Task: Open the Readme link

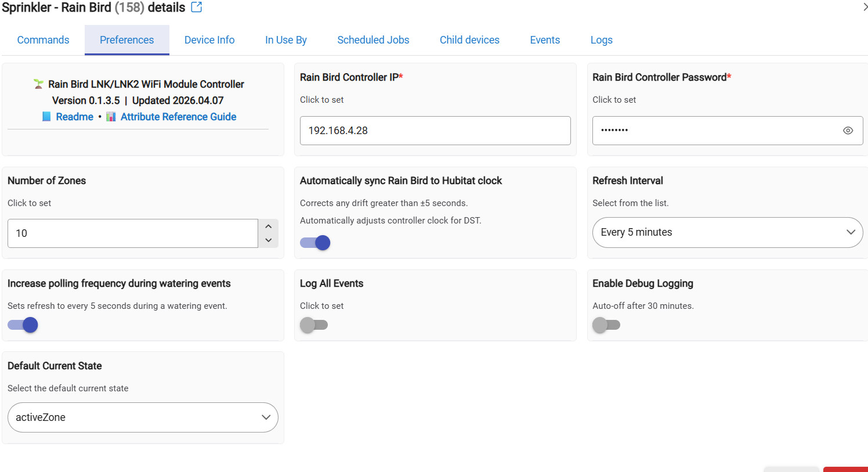Action: 74,117
